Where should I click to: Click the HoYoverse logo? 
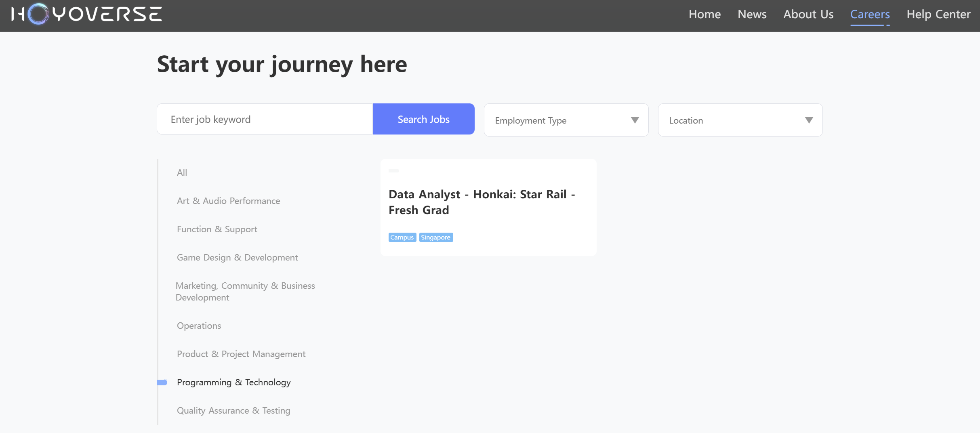click(87, 14)
